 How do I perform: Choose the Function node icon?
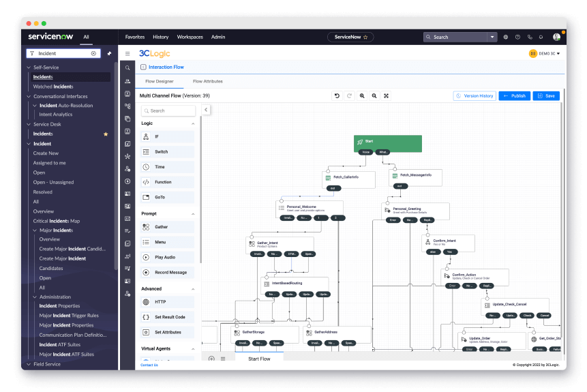(146, 182)
